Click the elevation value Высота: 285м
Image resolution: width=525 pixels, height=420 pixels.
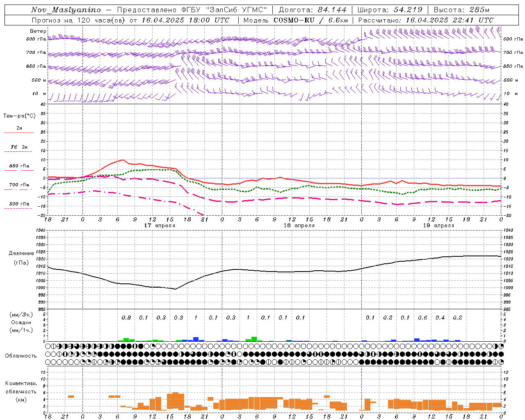coord(461,10)
